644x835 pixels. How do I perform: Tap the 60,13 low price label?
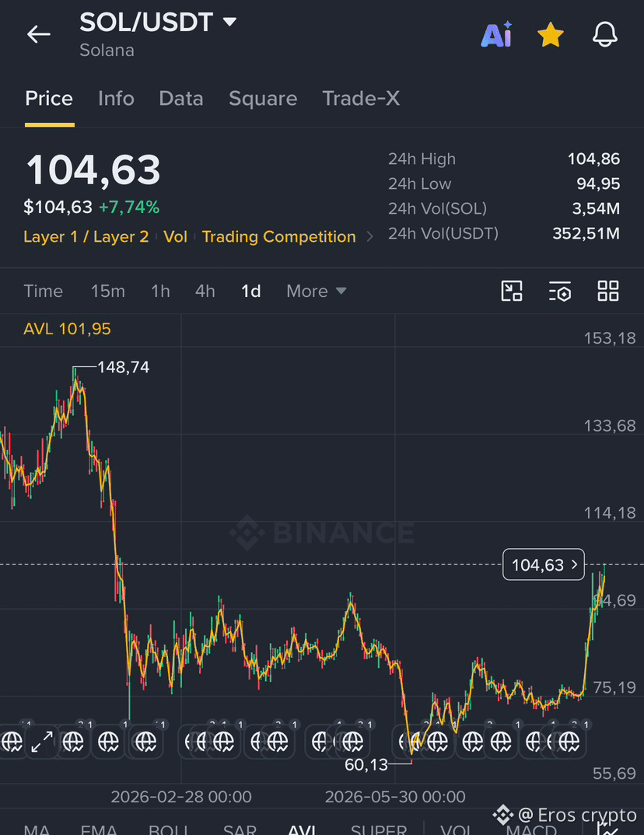tap(366, 765)
